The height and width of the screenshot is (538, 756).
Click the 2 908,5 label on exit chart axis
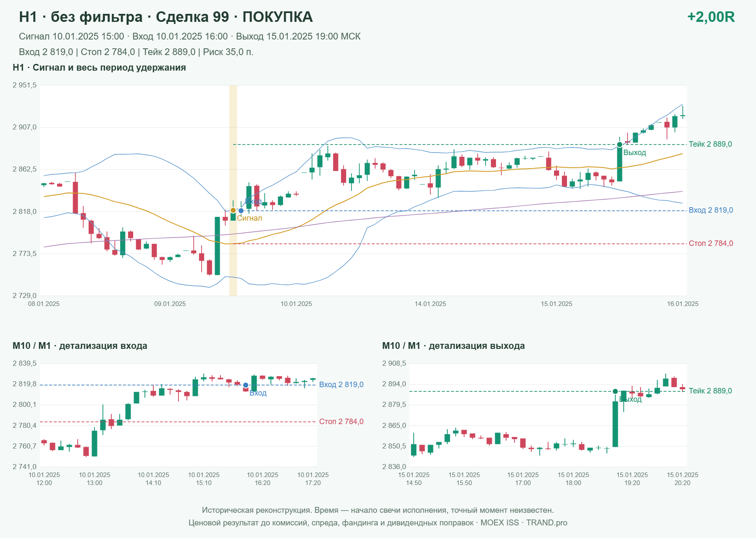[394, 364]
